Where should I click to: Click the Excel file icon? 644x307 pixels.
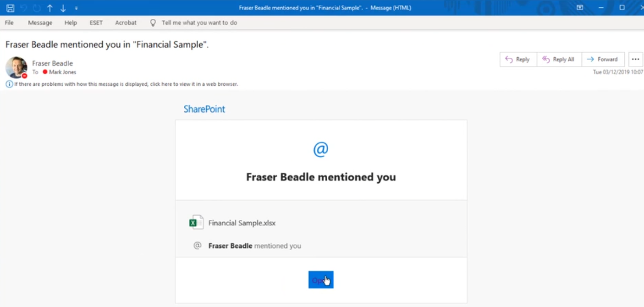pyautogui.click(x=196, y=222)
